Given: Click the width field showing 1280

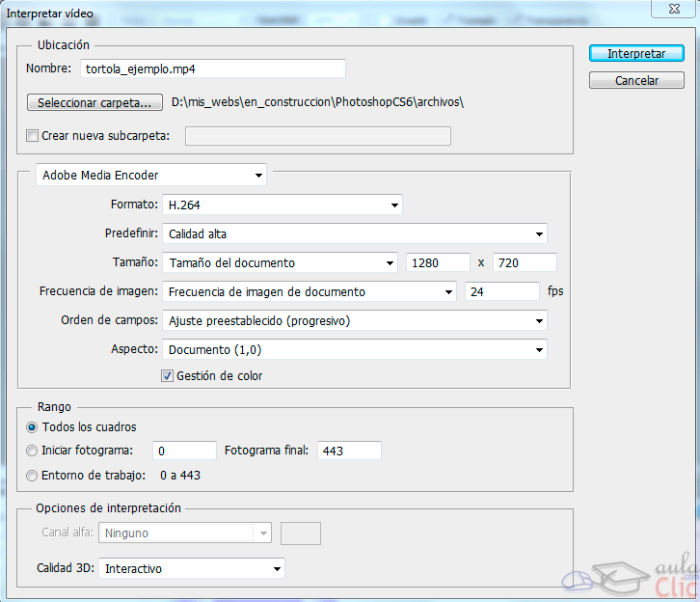Looking at the screenshot, I should 438,262.
